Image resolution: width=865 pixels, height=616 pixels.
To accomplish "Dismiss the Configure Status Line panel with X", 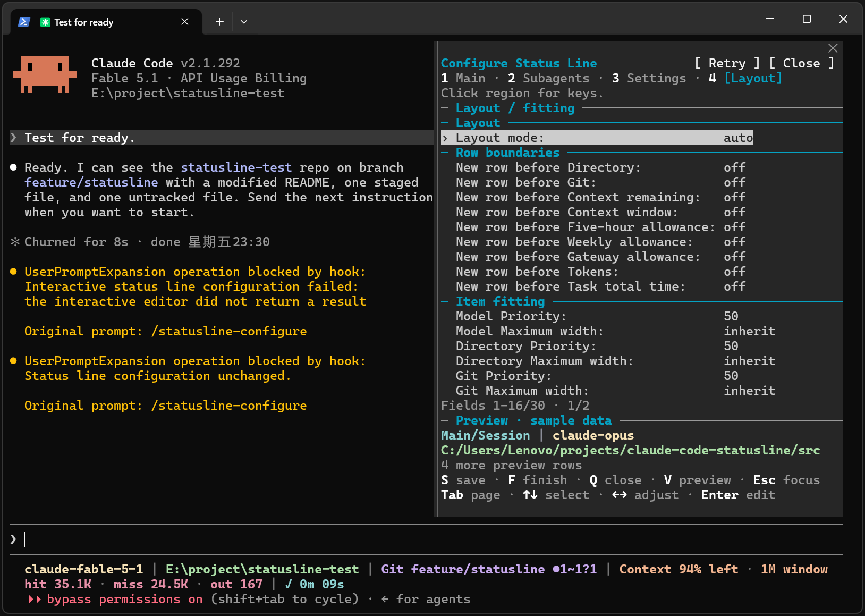I will point(833,48).
